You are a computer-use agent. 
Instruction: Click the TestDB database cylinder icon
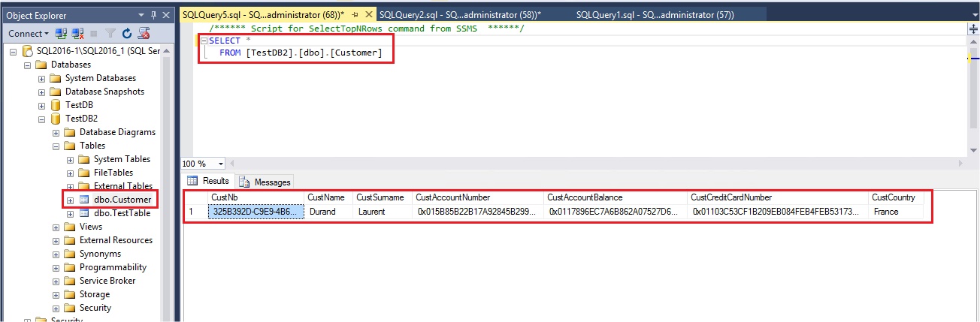pyautogui.click(x=56, y=105)
